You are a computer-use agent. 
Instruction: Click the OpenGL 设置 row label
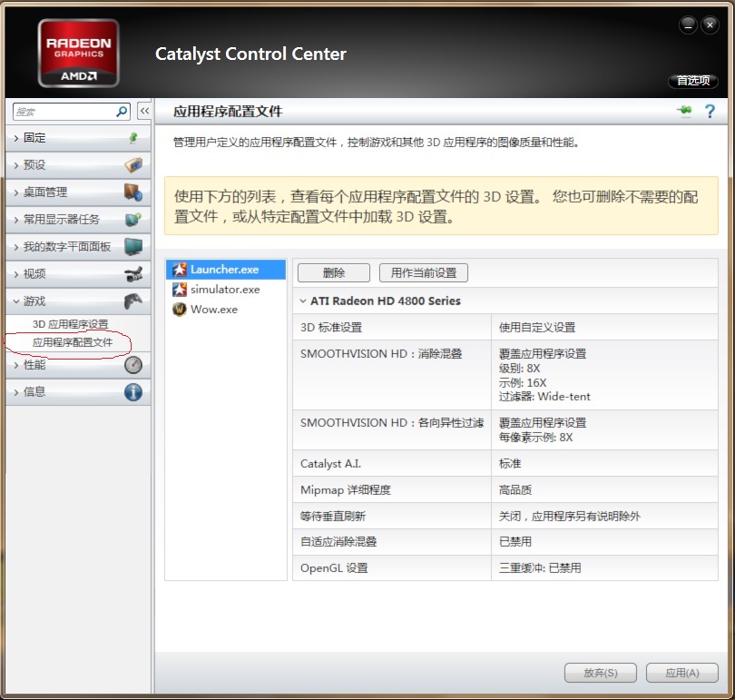click(x=334, y=568)
